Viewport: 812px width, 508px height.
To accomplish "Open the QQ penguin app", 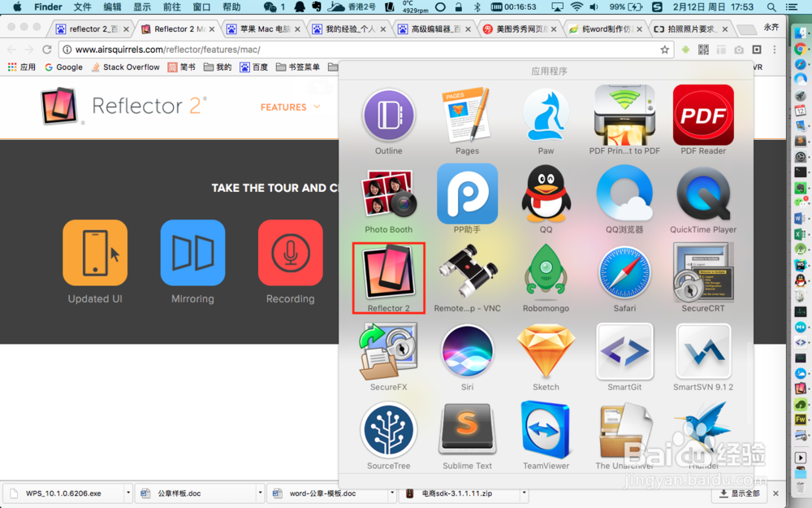I will point(546,194).
